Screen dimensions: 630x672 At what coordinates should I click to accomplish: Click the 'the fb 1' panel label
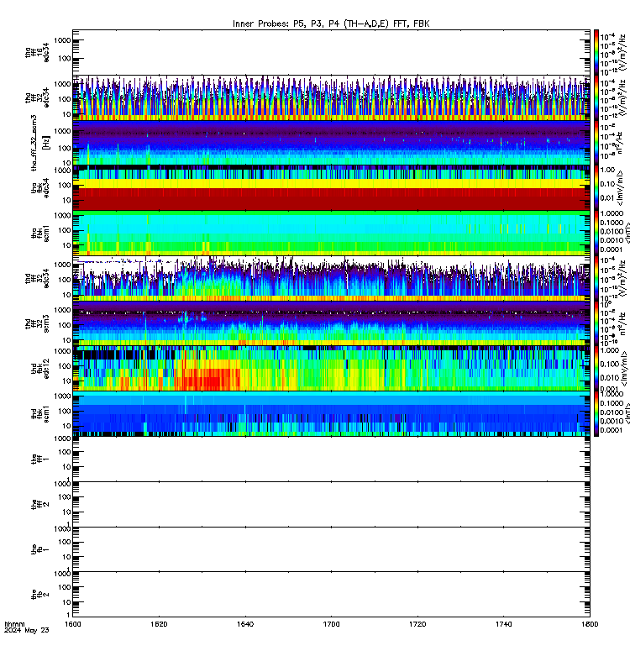[x=39, y=549]
